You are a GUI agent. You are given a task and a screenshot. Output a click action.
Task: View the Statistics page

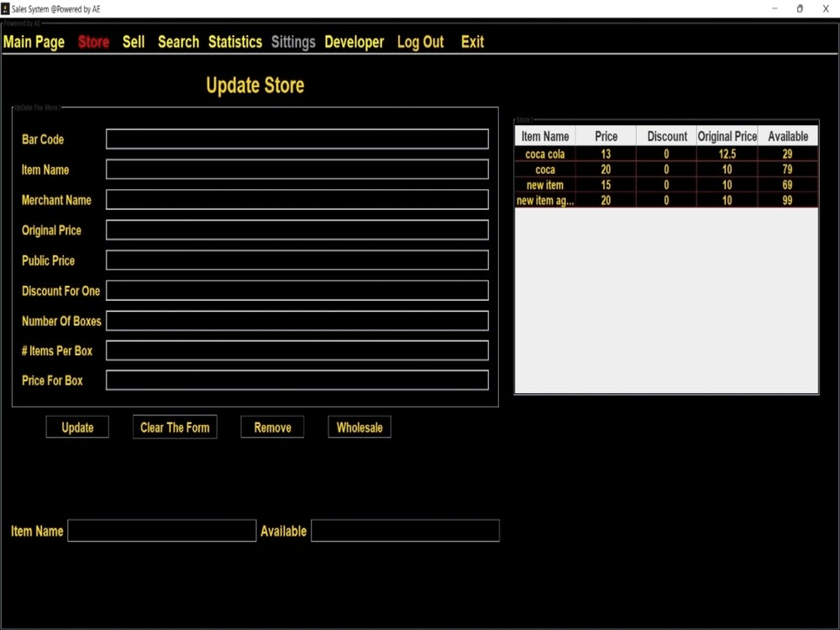click(x=234, y=41)
